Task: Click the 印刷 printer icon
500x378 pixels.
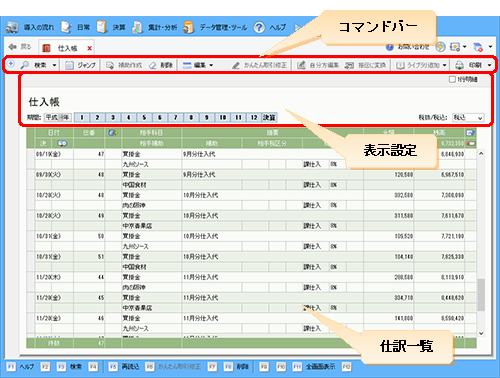Action: (459, 65)
